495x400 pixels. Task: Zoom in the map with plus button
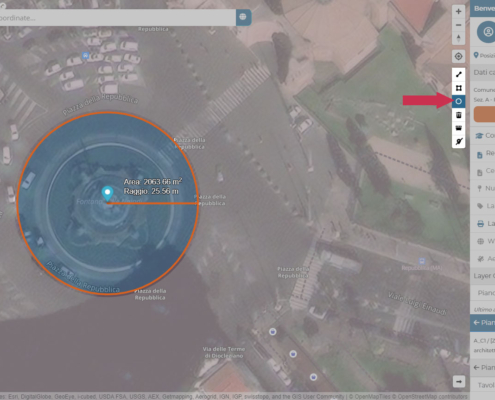point(458,11)
